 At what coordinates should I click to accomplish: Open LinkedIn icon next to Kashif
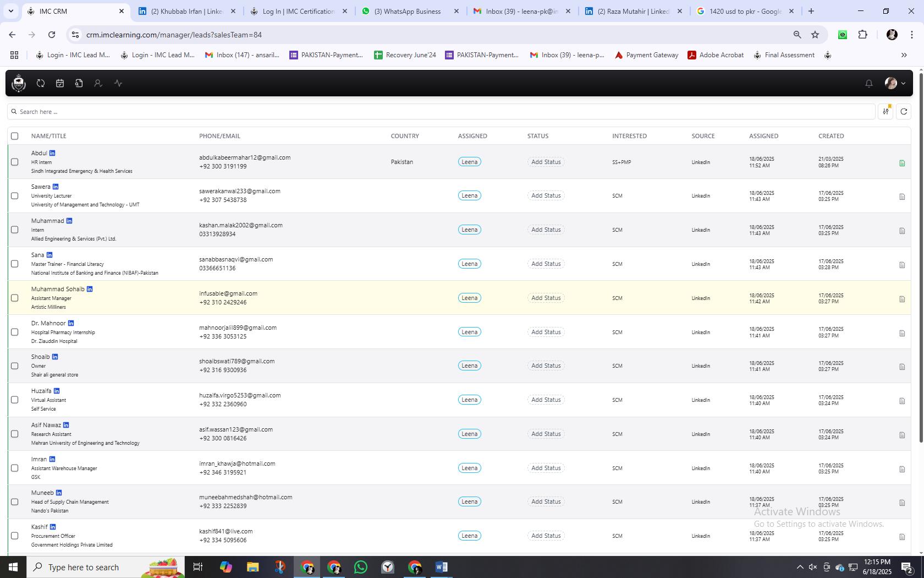(x=53, y=527)
